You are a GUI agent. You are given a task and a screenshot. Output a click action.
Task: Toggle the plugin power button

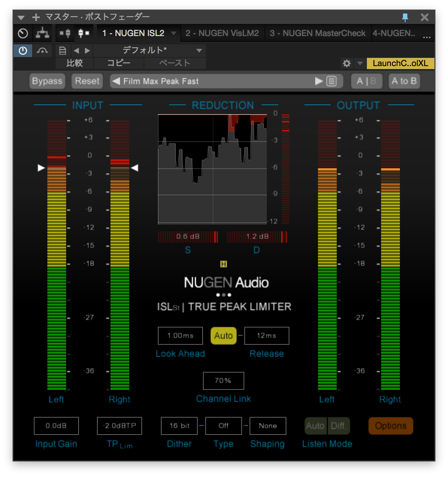tap(23, 50)
